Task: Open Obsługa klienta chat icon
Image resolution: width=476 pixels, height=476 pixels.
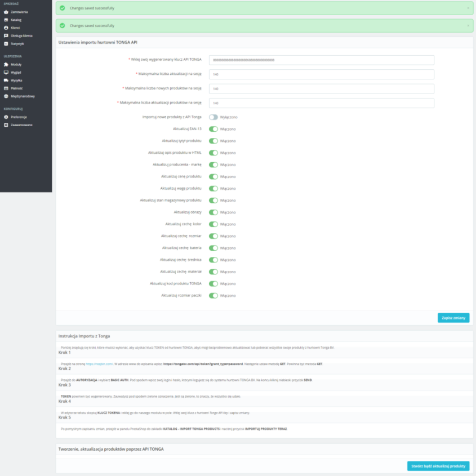Action: (6, 35)
